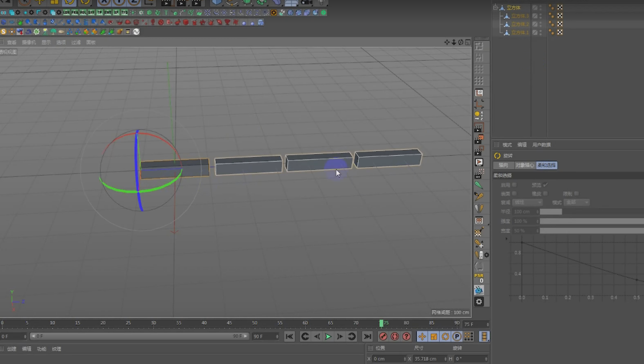Switch to the 对象轴心 tab
Viewport: 644px width, 364px height.
tap(525, 165)
